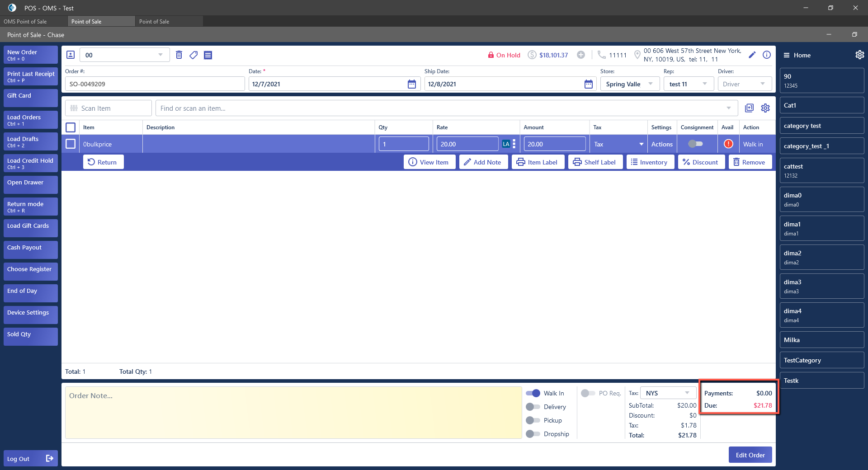Expand the Find or scan an item dropdown
This screenshot has width=868, height=470.
tap(729, 108)
